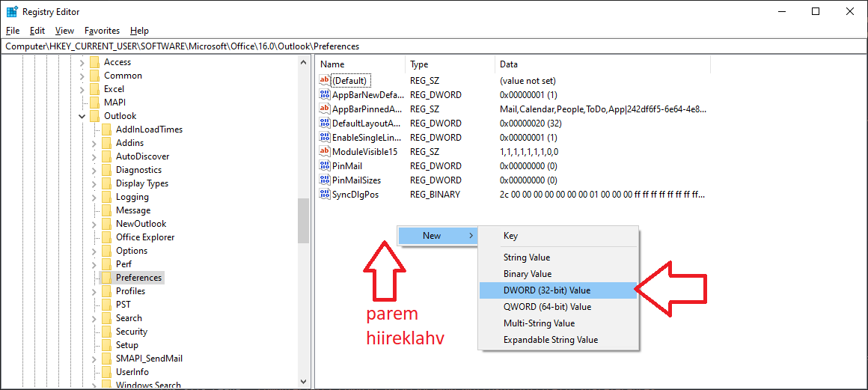Expand the Search subkey

tap(94, 318)
